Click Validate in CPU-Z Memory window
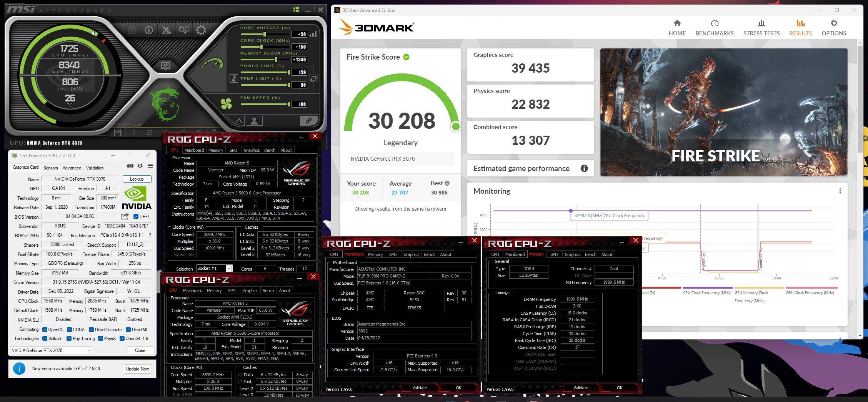The image size is (868, 402). 581,388
